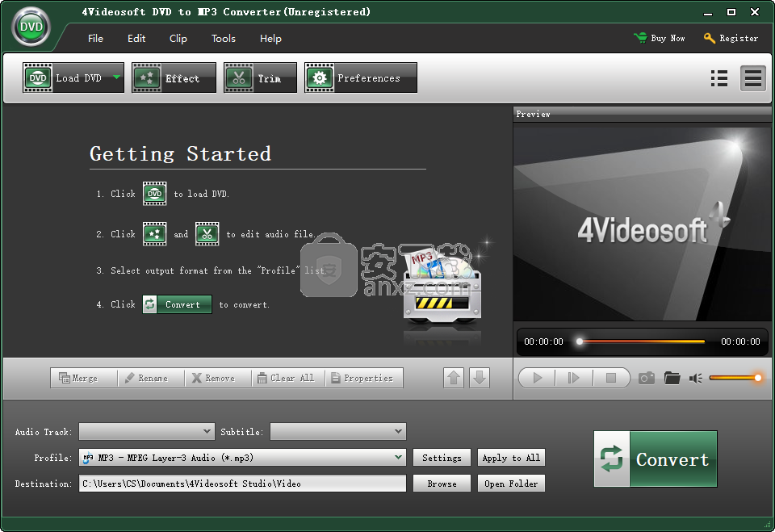Click the small Convert button in step 4
This screenshot has width=775, height=532.
(178, 304)
